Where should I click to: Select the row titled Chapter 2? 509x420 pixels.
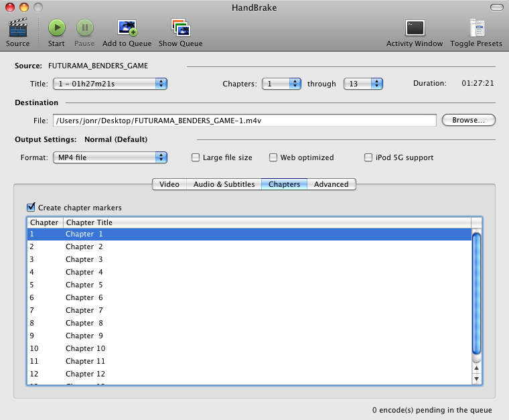249,247
